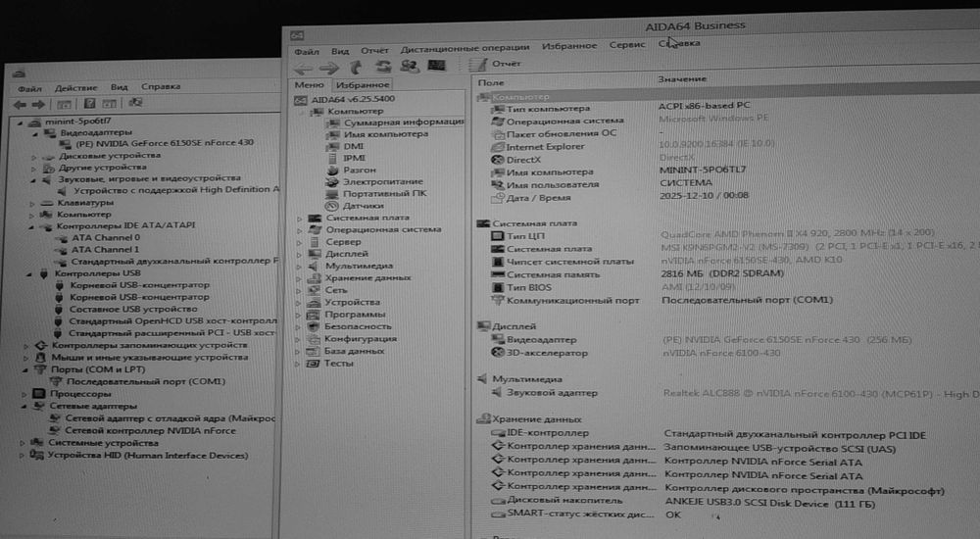Image resolution: width=980 pixels, height=539 pixels.
Task: Go back using AIDA64 toolbar back arrow
Action: (303, 68)
